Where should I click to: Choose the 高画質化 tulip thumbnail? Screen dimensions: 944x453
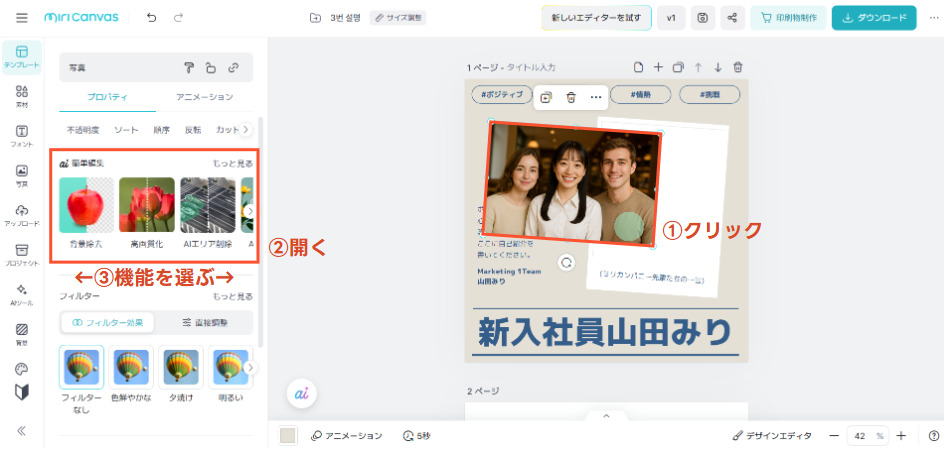point(147,205)
